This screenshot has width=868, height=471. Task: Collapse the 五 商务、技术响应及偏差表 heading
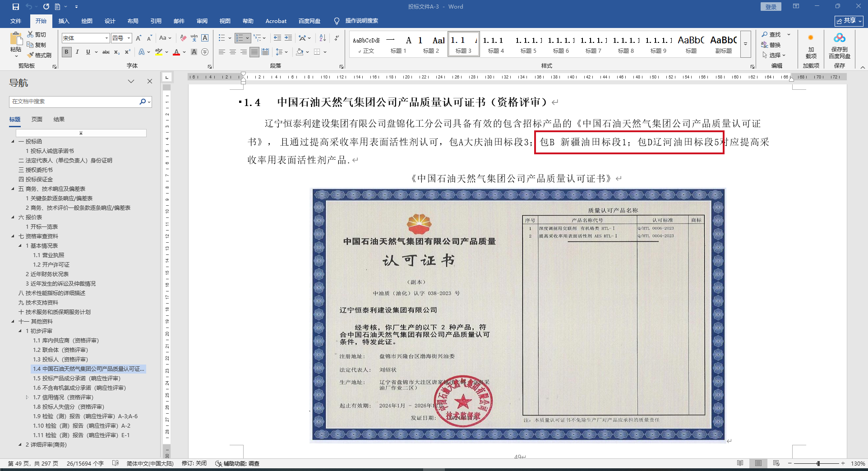pyautogui.click(x=13, y=189)
